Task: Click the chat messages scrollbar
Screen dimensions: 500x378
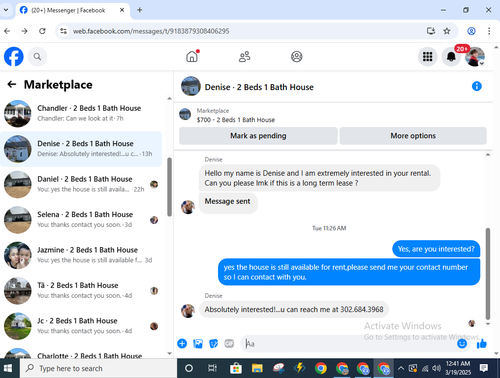Action: (x=488, y=274)
